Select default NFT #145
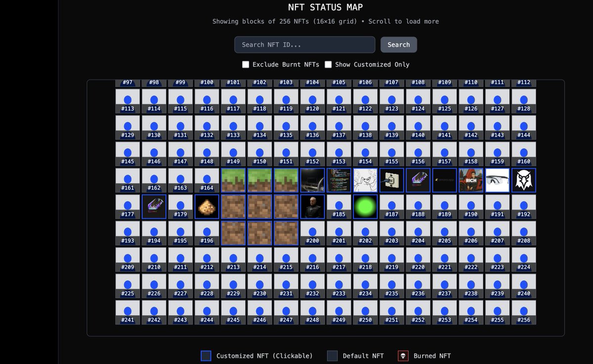This screenshot has height=364, width=593. coord(127,154)
